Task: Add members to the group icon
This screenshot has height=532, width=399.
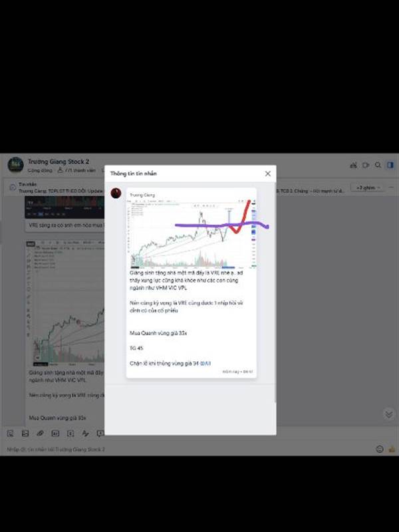Action: click(354, 165)
